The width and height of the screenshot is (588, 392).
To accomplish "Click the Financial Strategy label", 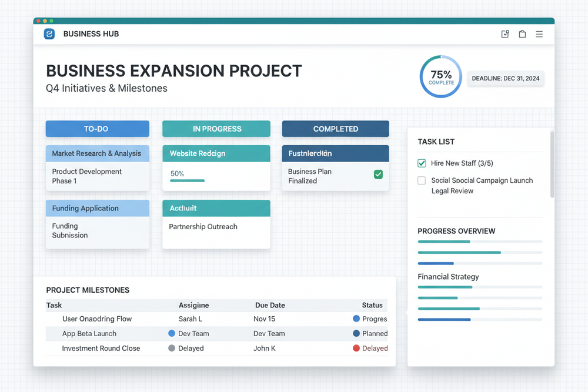I will pos(448,277).
